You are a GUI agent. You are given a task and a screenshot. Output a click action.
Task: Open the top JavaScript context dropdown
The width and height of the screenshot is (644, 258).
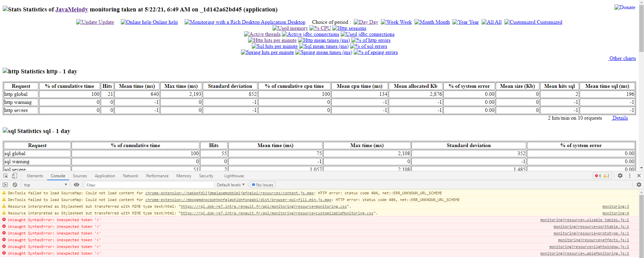pyautogui.click(x=46, y=185)
